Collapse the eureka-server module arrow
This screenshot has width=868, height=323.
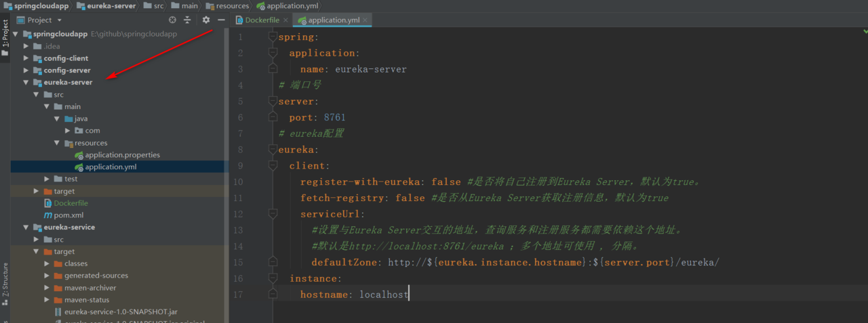[x=26, y=83]
